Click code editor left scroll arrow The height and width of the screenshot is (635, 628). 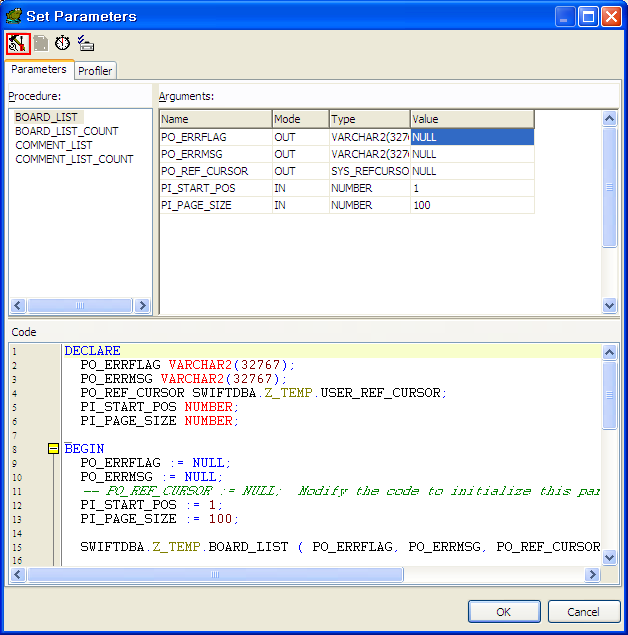(18, 574)
